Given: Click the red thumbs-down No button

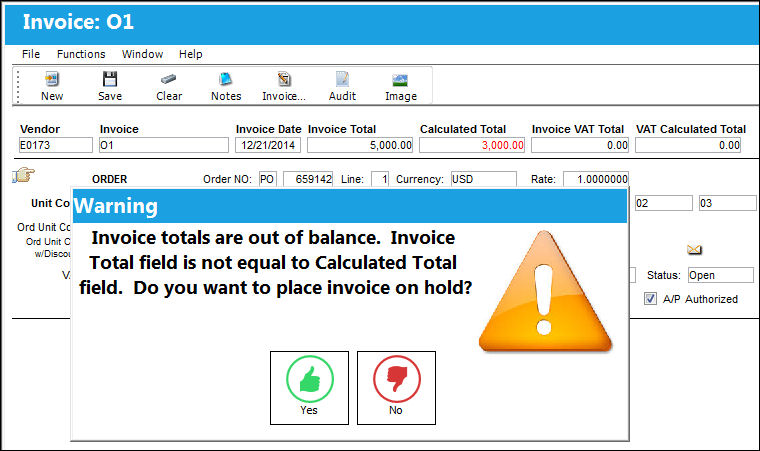Looking at the screenshot, I should [396, 388].
